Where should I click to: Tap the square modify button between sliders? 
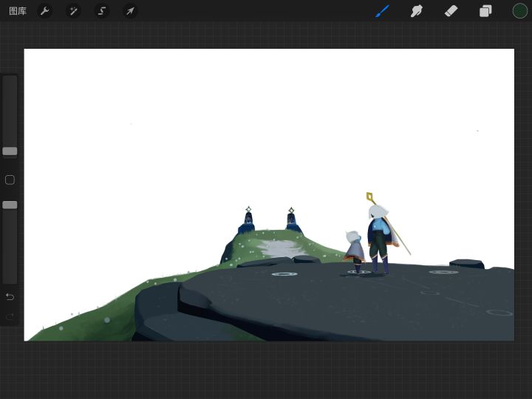click(x=10, y=180)
